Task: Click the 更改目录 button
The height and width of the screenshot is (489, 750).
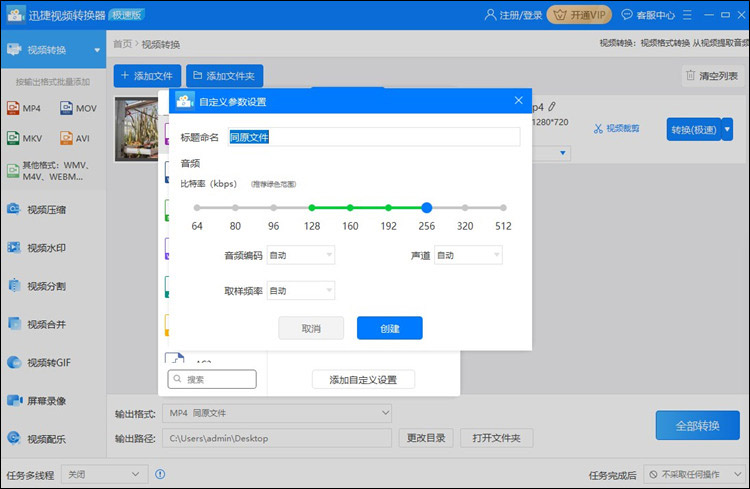Action: tap(426, 438)
